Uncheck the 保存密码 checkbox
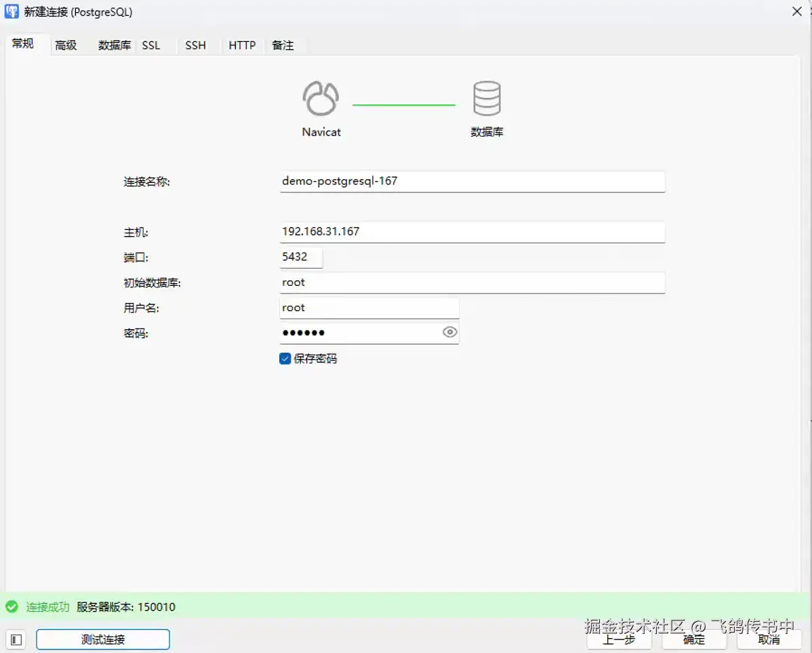Image resolution: width=812 pixels, height=653 pixels. (x=285, y=358)
